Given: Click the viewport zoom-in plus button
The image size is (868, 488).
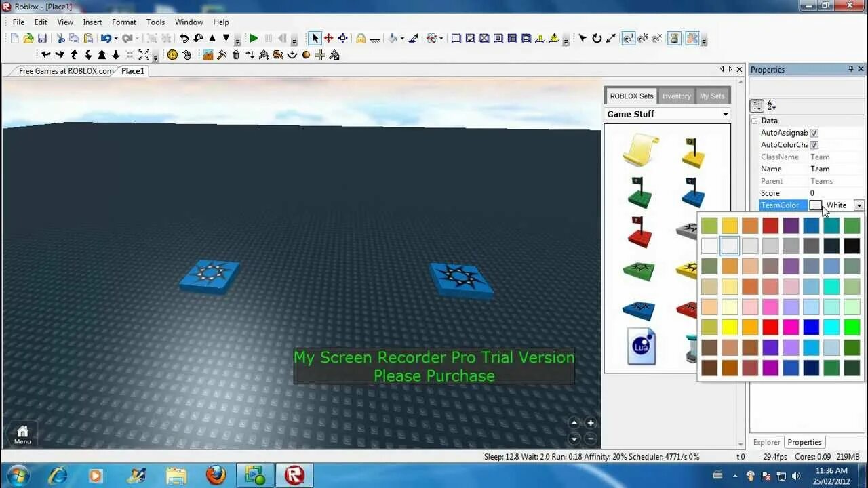Looking at the screenshot, I should pos(590,423).
